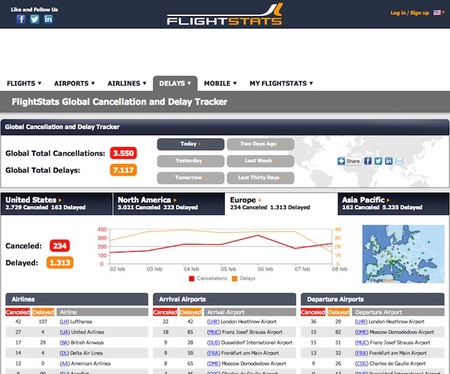Share via Twitter icon beside Share

coord(378,161)
